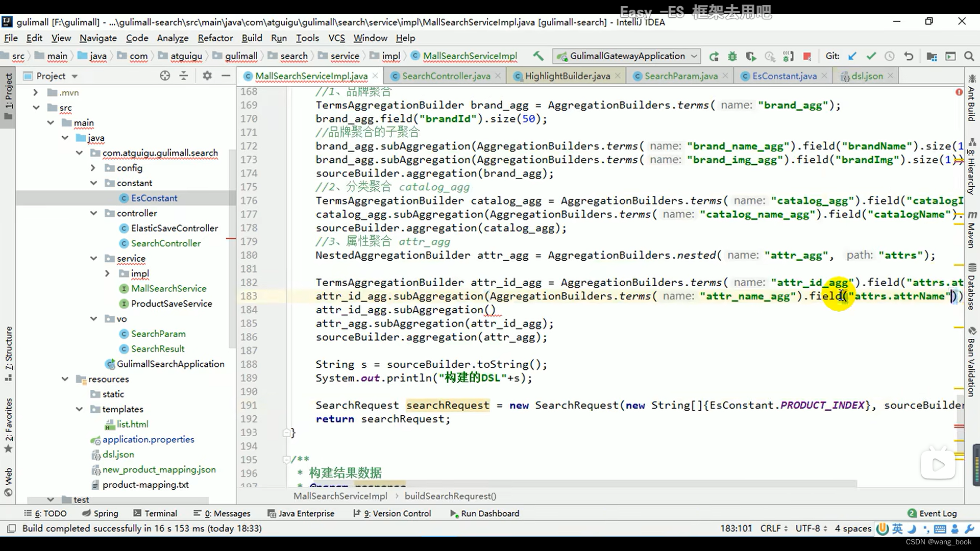Open the Project Structure icon
This screenshot has height=551, width=980.
pyautogui.click(x=932, y=56)
